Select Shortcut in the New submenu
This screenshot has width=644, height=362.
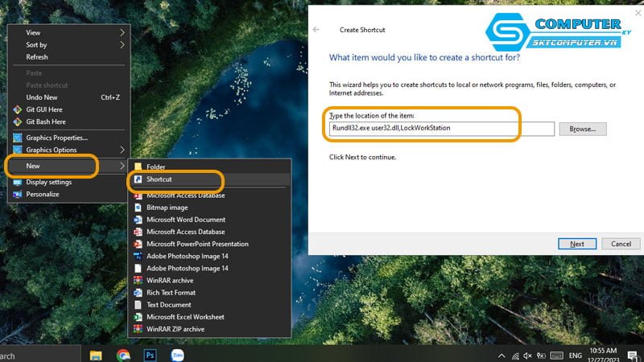pyautogui.click(x=159, y=179)
